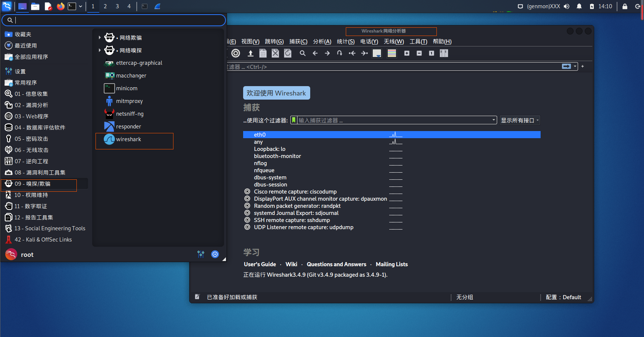Click the zoom in plus icon
Screen dimensions: 644x337
[x=407, y=53]
